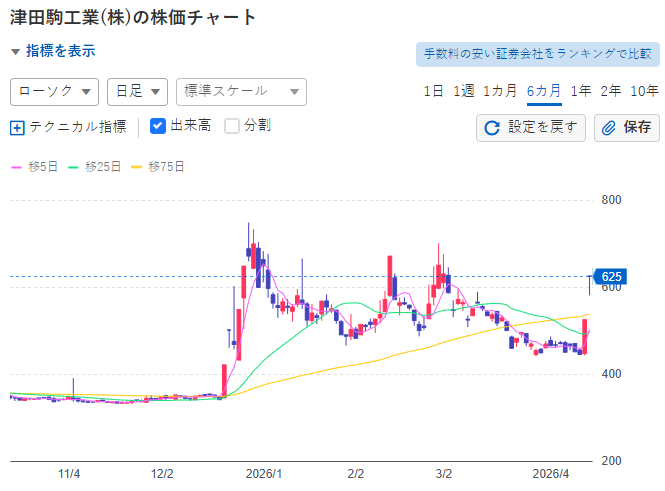Click the 200 price axis label
This screenshot has width=665, height=491.
(611, 460)
